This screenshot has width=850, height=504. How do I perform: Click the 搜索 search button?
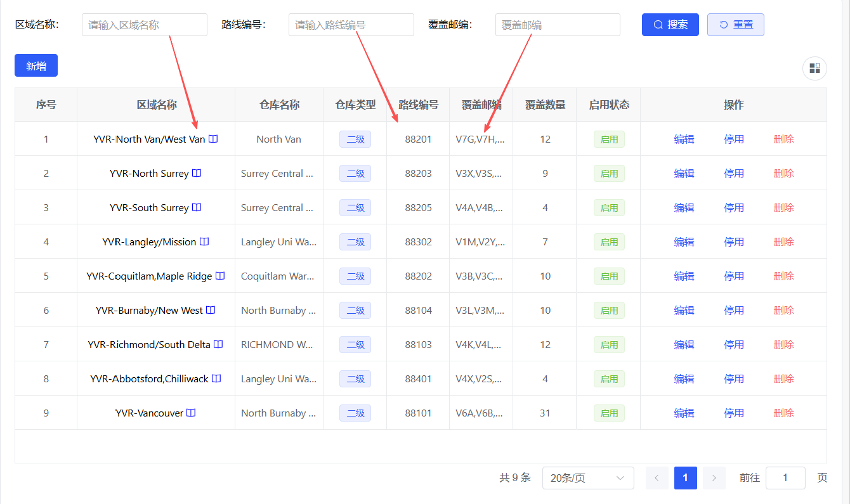coord(670,25)
